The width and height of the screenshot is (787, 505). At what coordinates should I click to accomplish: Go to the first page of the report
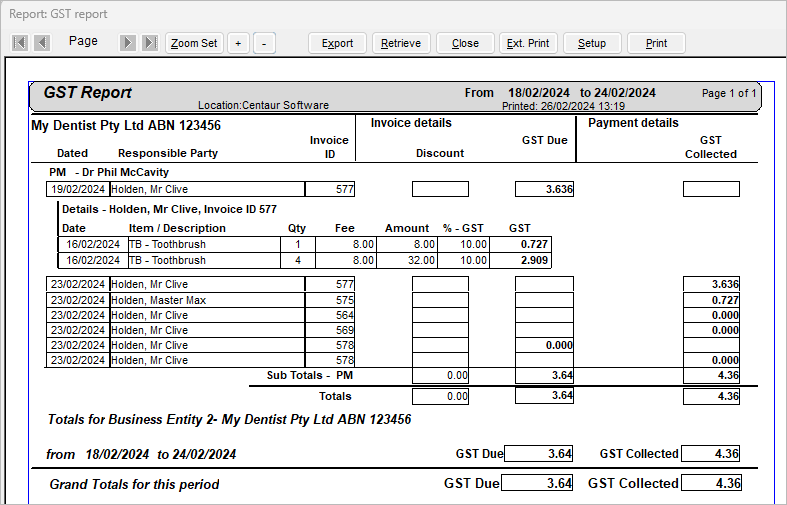point(20,43)
